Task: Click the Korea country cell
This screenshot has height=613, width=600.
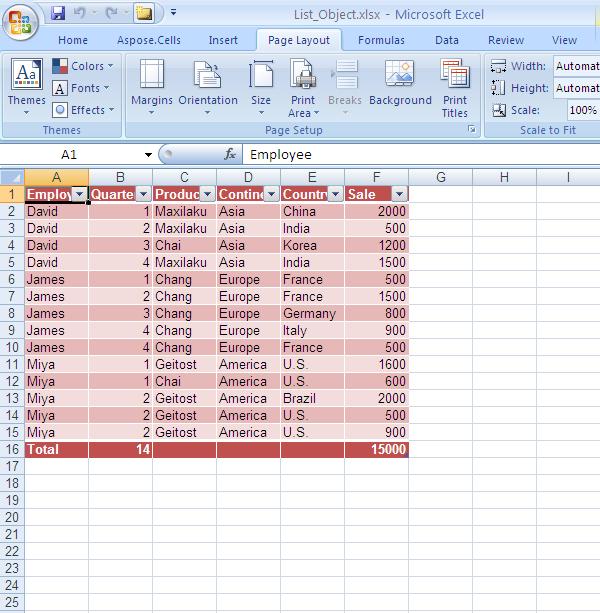Action: (x=312, y=246)
